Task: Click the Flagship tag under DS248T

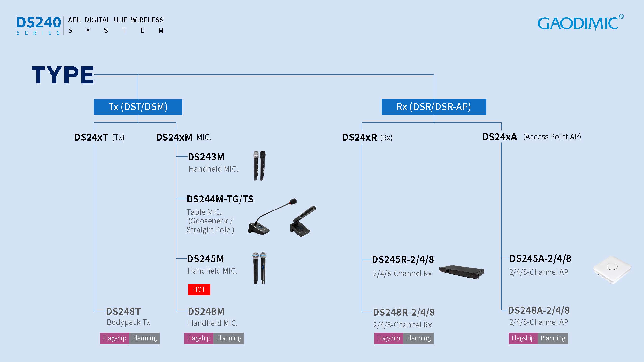Action: point(114,338)
